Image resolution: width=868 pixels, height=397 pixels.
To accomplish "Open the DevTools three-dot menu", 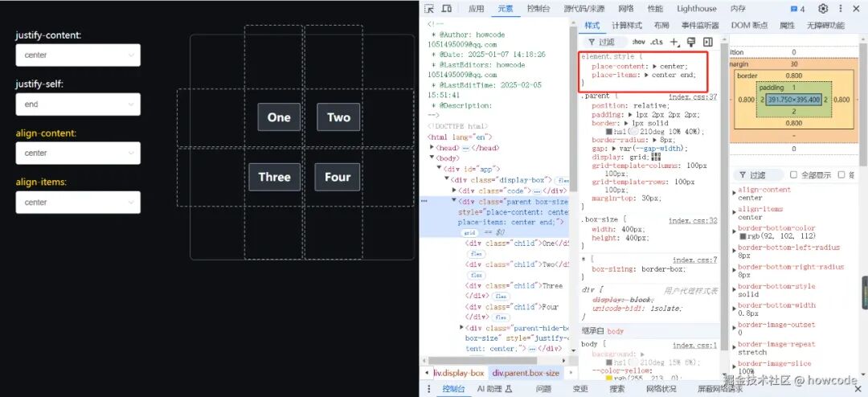I will click(841, 8).
